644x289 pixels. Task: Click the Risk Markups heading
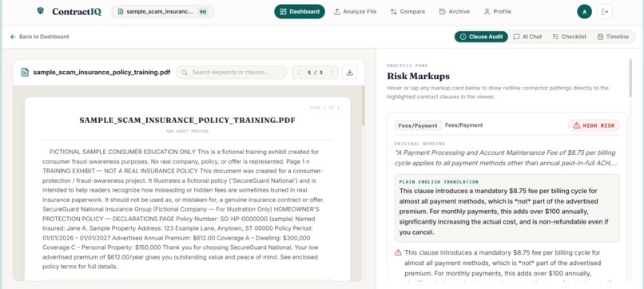pos(418,77)
